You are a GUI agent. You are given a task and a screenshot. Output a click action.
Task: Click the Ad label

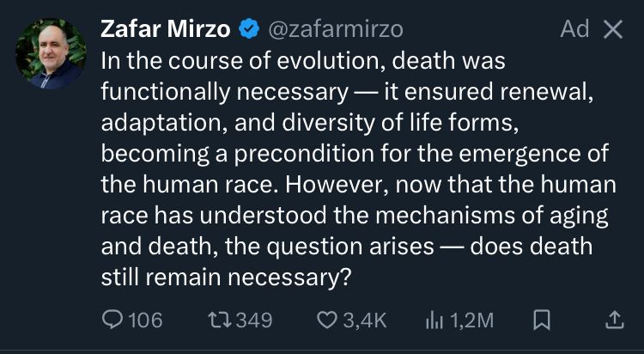click(x=574, y=30)
